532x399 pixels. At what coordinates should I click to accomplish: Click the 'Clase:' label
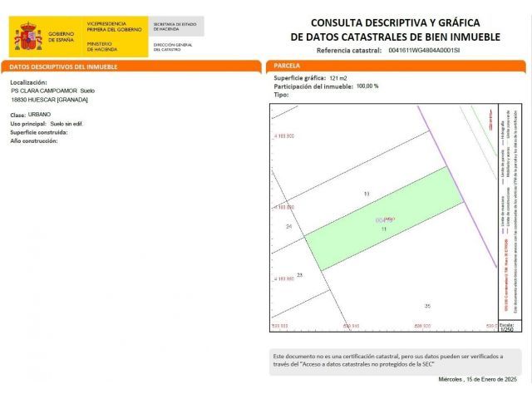(x=18, y=116)
